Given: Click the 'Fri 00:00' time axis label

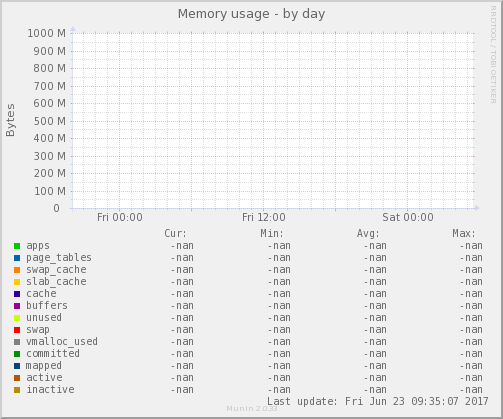Looking at the screenshot, I should (x=120, y=217).
